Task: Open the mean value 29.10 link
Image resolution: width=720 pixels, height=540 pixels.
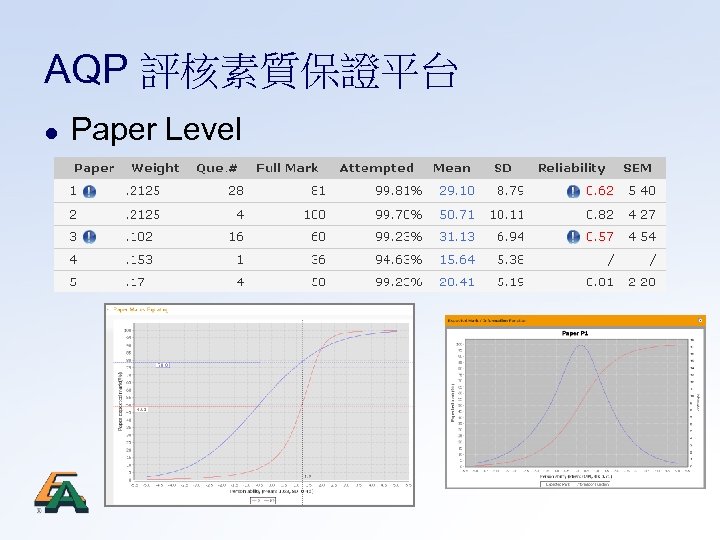Action: (x=456, y=191)
